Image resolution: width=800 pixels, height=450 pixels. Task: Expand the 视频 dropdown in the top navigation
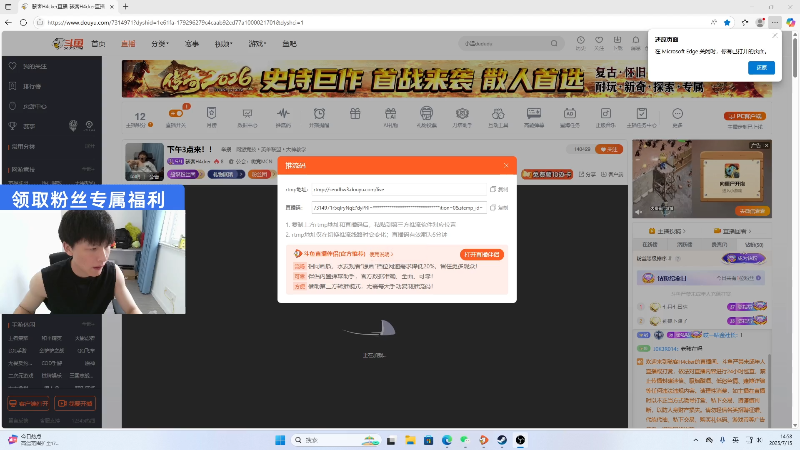(223, 44)
